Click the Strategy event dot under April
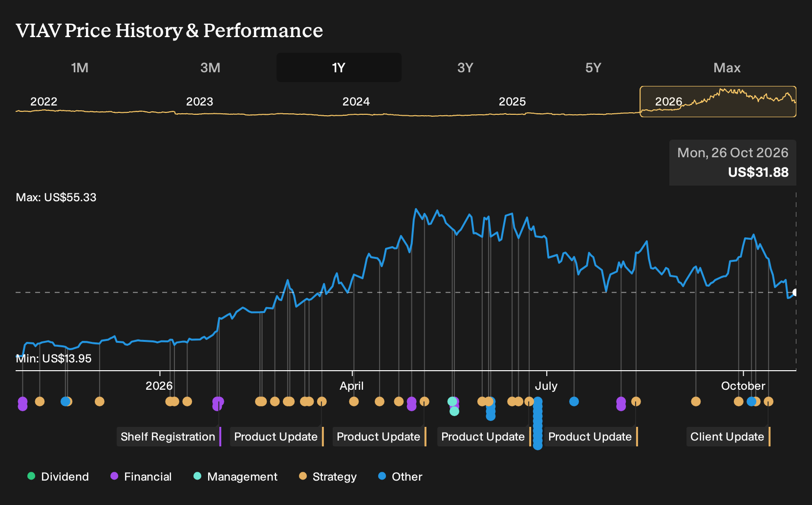 coord(354,401)
